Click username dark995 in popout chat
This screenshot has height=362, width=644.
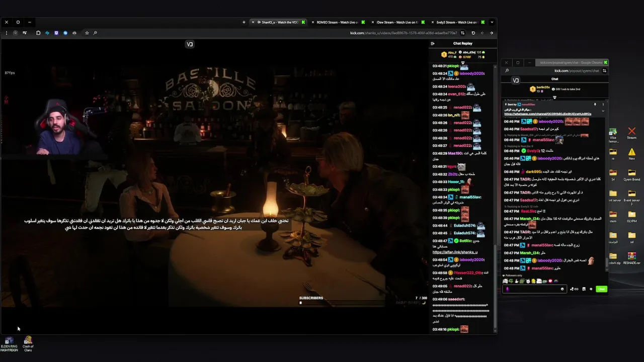534,172
